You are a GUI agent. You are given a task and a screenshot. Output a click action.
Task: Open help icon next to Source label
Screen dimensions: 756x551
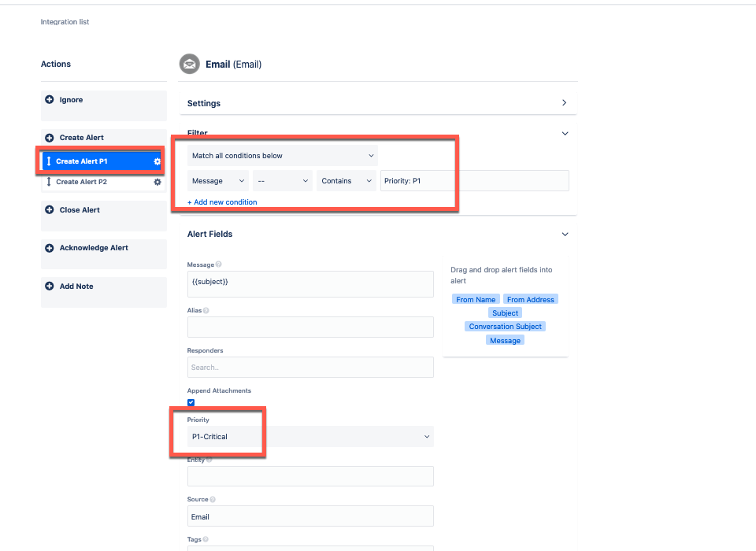coord(213,499)
